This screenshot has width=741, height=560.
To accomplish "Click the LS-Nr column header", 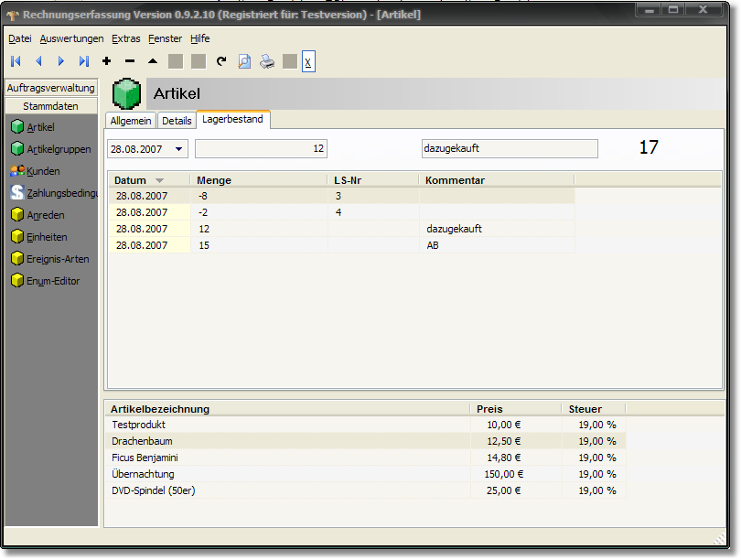I will point(373,180).
